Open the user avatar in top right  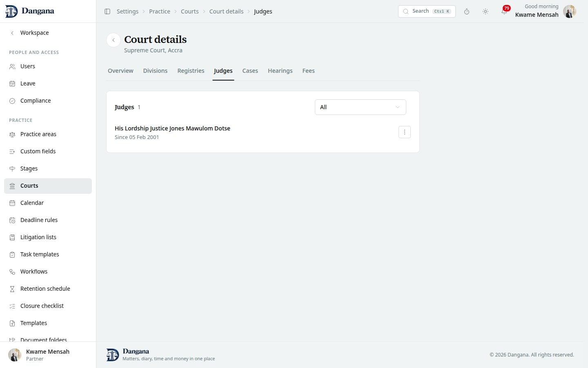click(569, 11)
